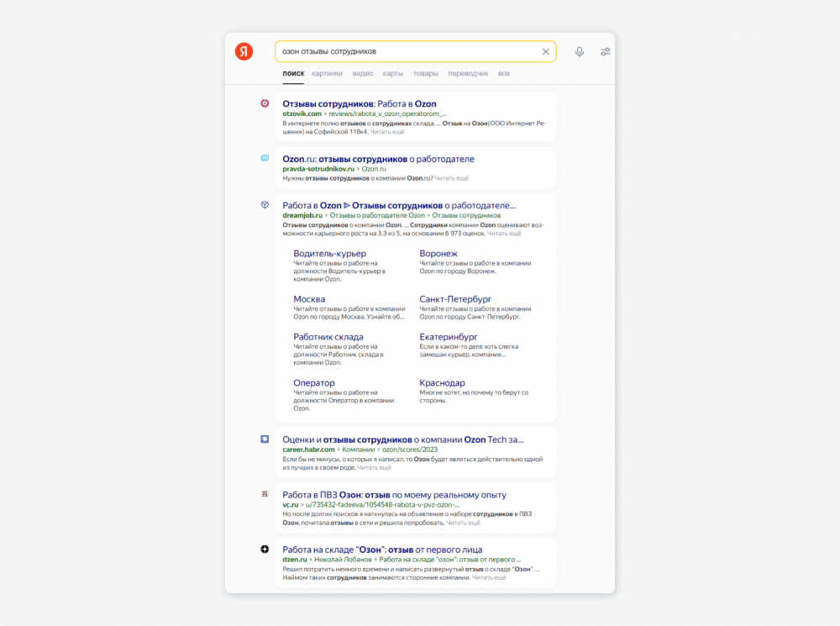Activate voice search microphone icon
Viewport: 840px width, 626px height.
[x=580, y=52]
